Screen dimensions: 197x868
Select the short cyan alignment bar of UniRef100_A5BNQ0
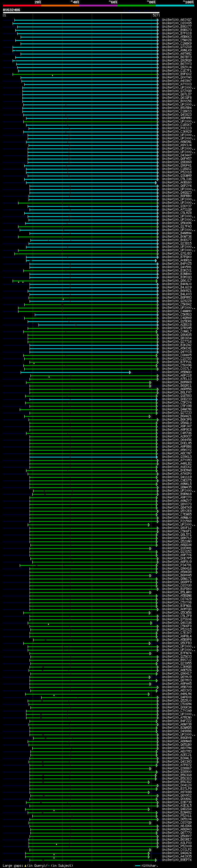(76, 372)
